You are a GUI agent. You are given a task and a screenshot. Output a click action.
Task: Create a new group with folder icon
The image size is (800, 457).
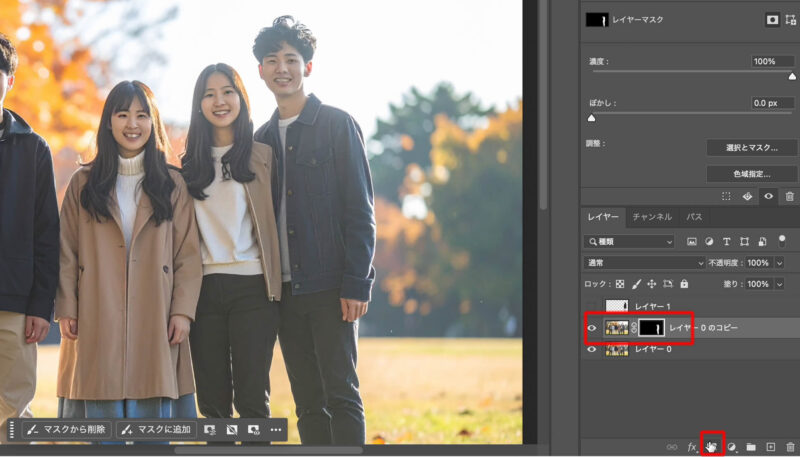(751, 447)
